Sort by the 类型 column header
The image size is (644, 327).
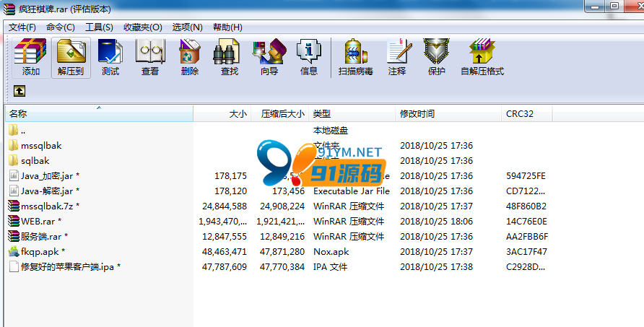point(352,114)
